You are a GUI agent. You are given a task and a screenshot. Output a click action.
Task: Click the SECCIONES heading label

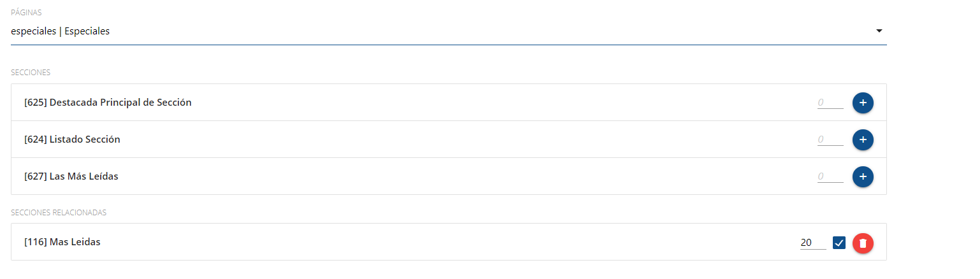(31, 73)
